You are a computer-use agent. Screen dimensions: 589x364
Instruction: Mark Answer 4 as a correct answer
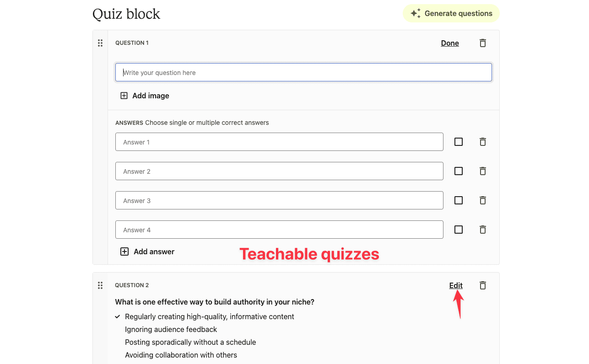[x=459, y=230]
